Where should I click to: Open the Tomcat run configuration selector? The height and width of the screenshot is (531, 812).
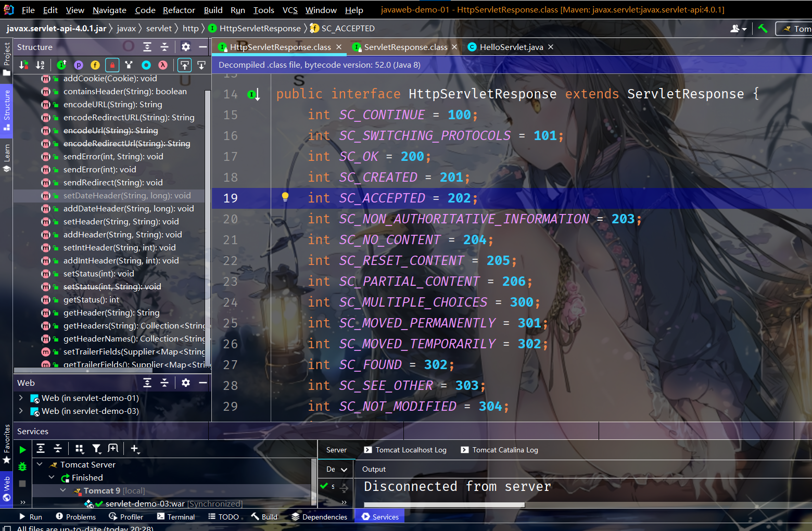pyautogui.click(x=794, y=29)
